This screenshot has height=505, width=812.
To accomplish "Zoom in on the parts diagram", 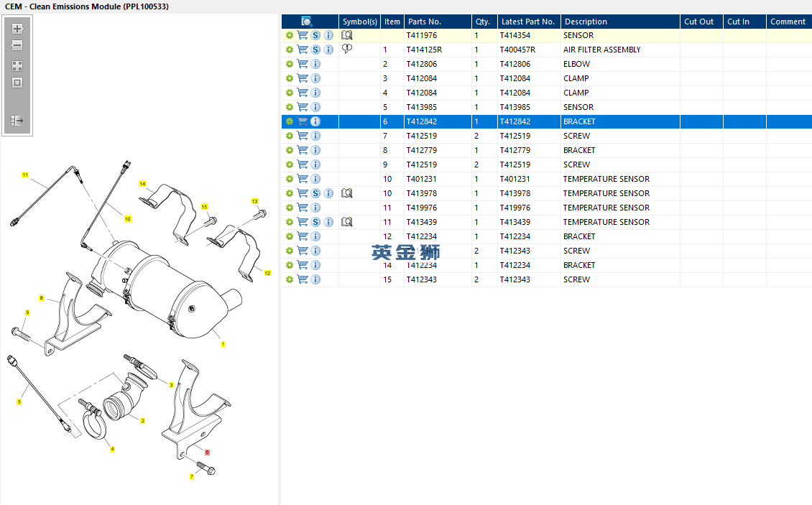I will (17, 29).
